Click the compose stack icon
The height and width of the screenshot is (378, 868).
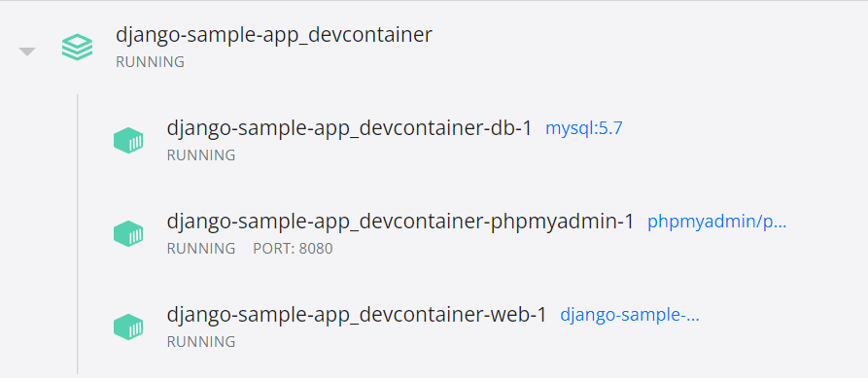click(x=77, y=47)
